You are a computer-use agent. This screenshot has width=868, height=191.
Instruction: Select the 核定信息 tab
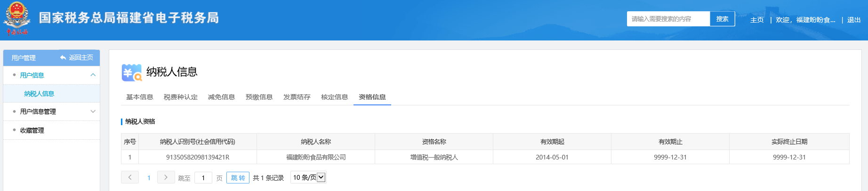point(334,97)
